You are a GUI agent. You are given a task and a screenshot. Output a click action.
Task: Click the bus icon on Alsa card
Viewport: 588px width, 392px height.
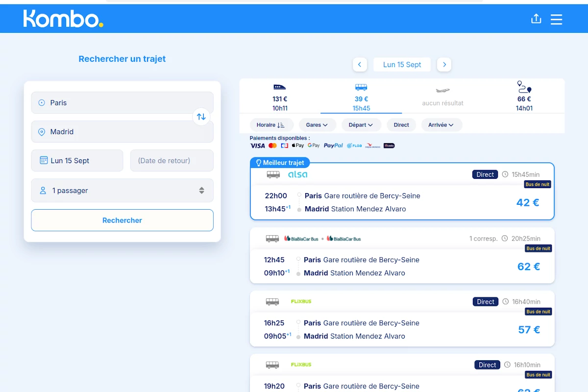point(273,174)
